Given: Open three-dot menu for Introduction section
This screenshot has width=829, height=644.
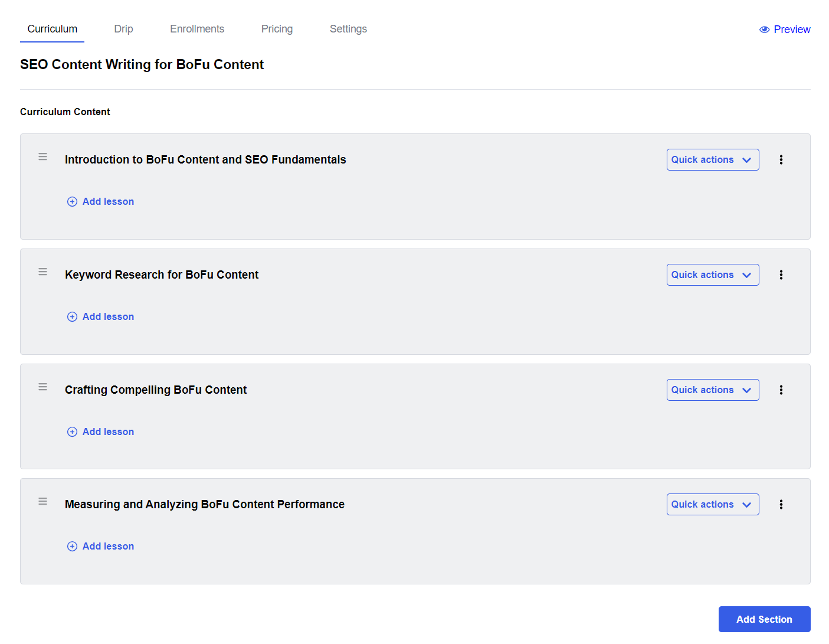Looking at the screenshot, I should (781, 160).
